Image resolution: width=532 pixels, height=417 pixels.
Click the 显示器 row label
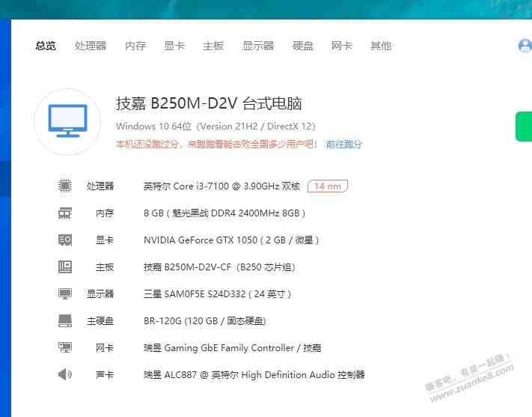100,294
